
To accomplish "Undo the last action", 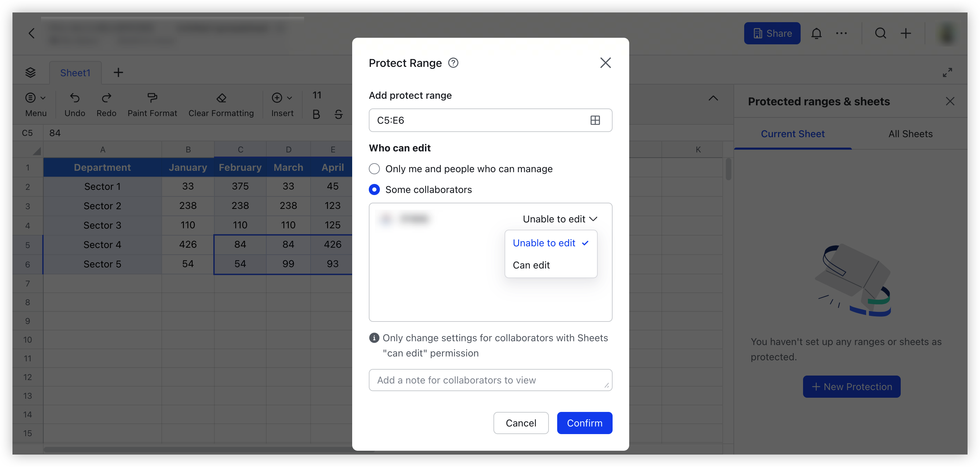I will tap(74, 104).
